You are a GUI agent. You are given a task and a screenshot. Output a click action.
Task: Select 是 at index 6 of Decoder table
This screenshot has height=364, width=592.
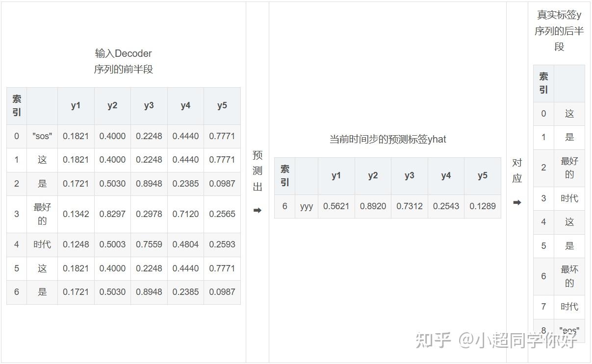click(42, 292)
